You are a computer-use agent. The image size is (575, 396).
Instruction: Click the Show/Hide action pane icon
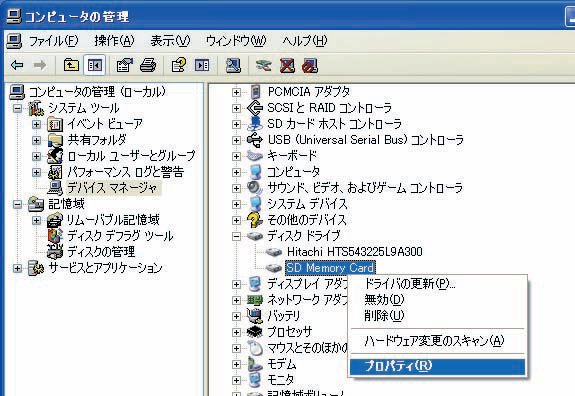(202, 66)
